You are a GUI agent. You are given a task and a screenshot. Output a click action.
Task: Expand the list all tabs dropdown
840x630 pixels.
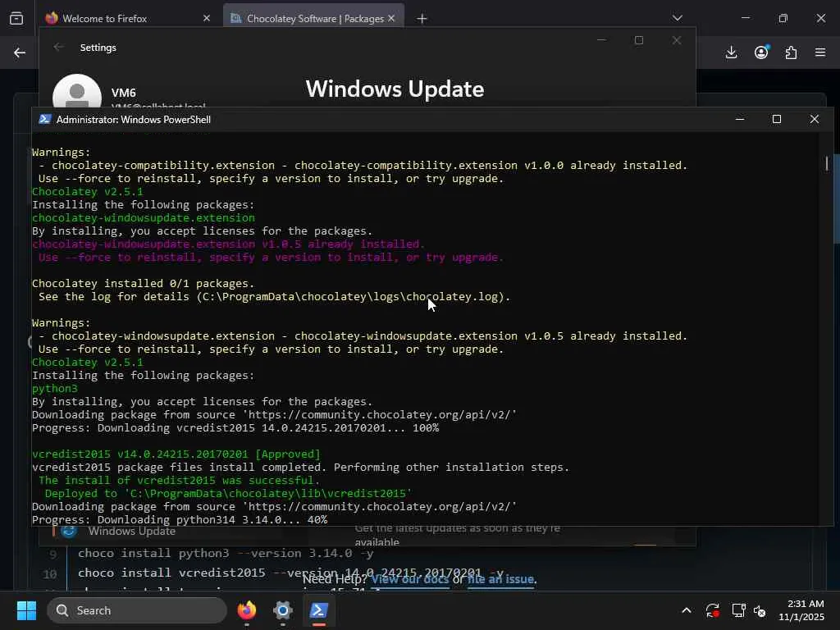point(677,18)
